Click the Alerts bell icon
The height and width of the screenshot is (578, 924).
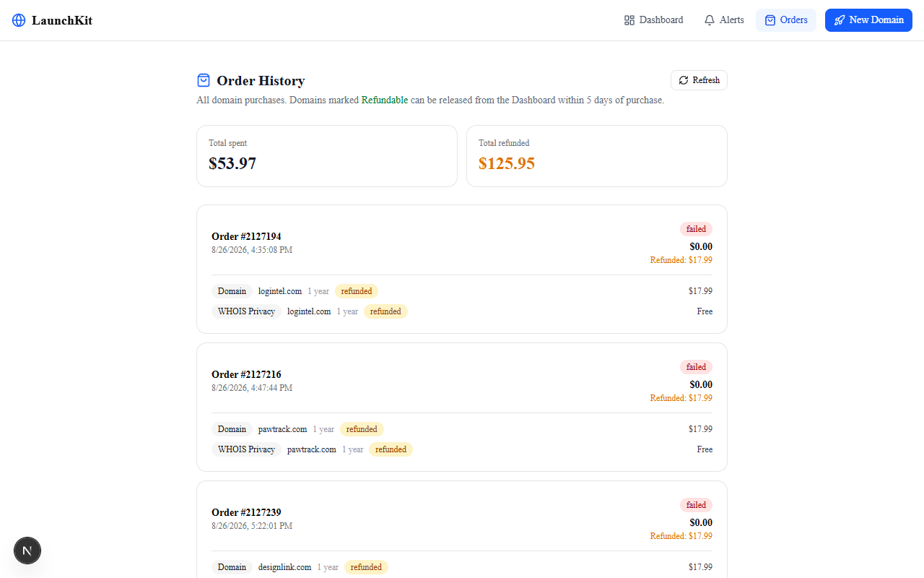(710, 20)
